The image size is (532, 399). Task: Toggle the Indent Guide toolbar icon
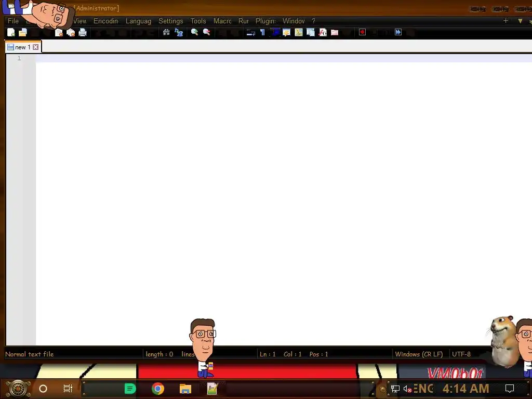tap(274, 32)
